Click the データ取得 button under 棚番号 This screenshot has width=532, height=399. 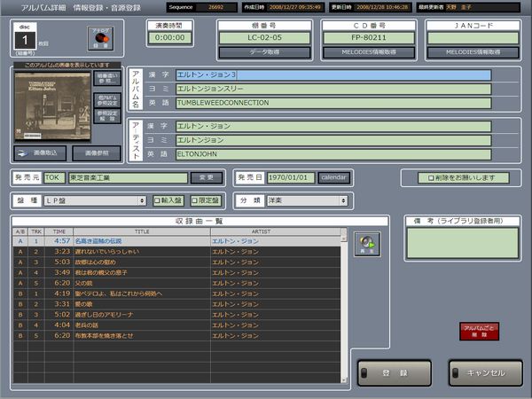[x=266, y=53]
